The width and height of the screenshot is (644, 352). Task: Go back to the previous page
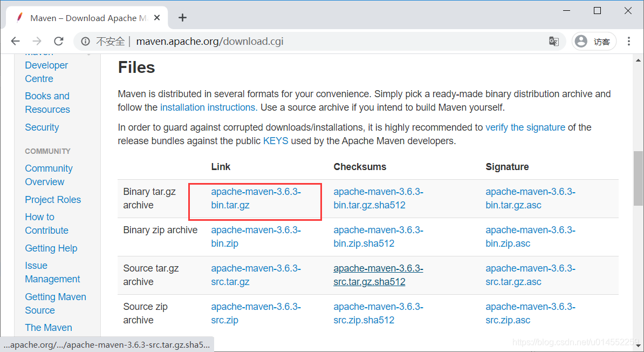point(15,41)
